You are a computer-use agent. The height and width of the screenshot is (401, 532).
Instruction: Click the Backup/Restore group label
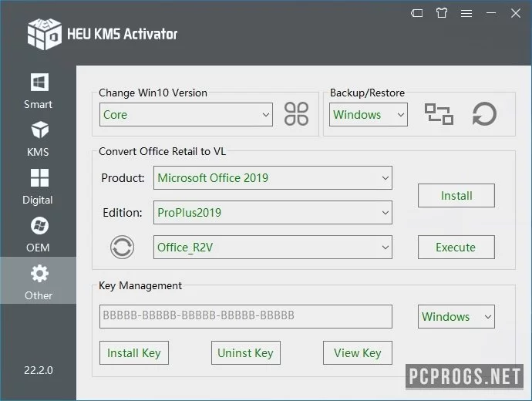pyautogui.click(x=367, y=93)
